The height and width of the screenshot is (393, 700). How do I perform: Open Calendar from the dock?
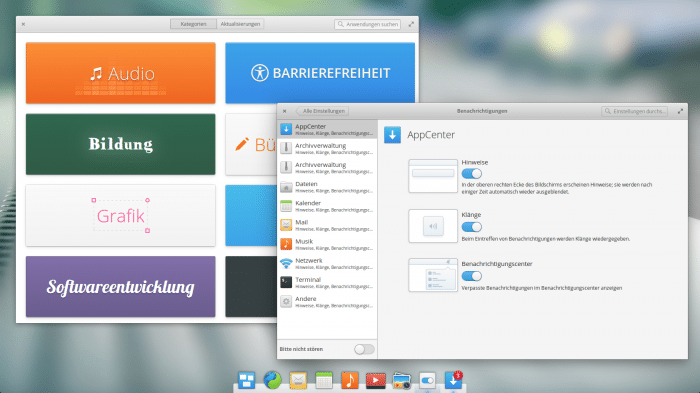pos(324,380)
